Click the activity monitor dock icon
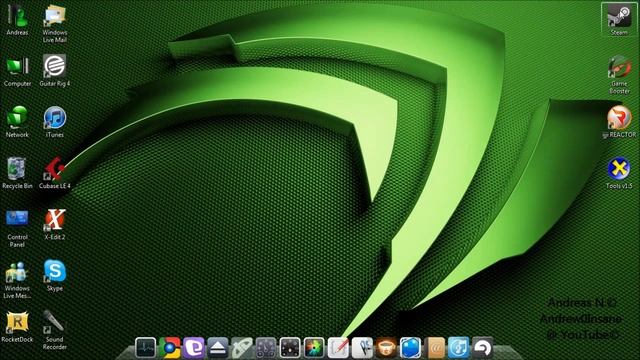Viewport: 640px width, 360px height. [146, 348]
